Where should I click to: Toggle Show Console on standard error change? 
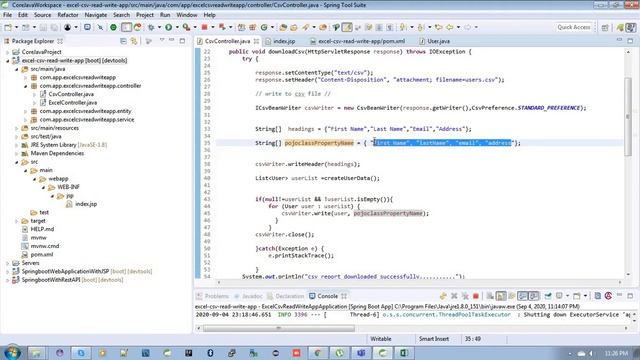533,296
